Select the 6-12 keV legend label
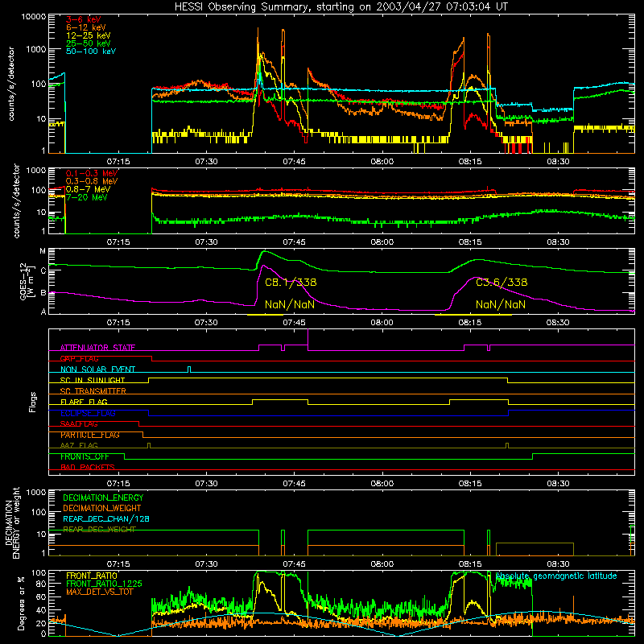 click(x=85, y=27)
